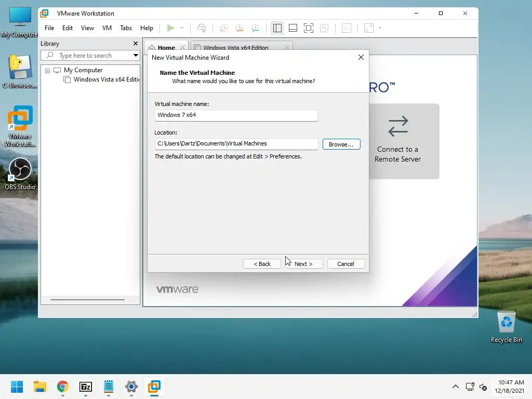The image size is (532, 399).
Task: Click the Take Snapshot clock icon
Action: [223, 28]
